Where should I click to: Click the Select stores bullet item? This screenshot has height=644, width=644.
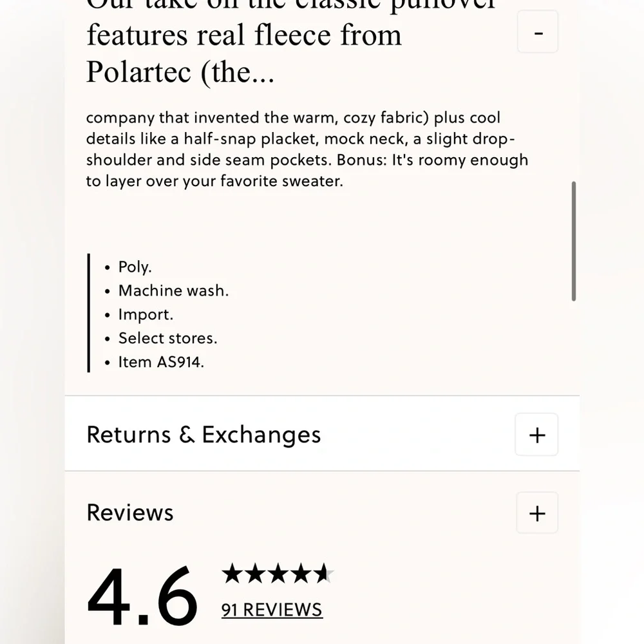click(x=167, y=339)
